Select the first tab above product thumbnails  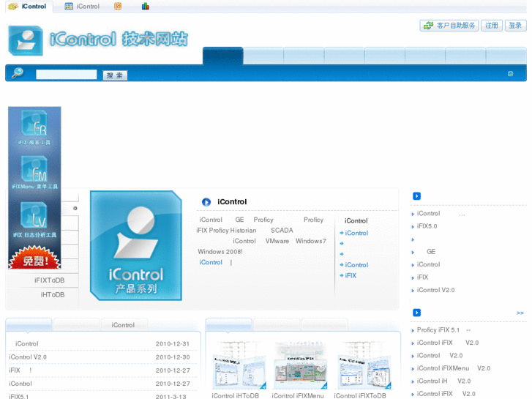pos(228,325)
